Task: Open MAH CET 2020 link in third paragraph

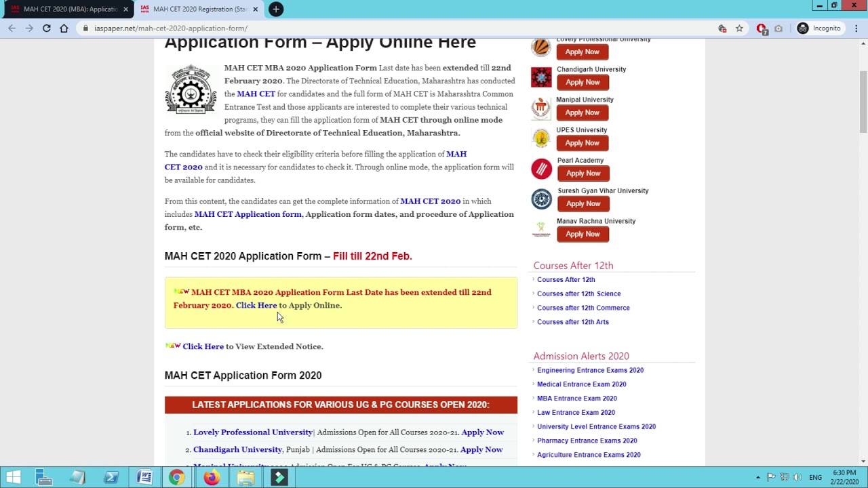Action: click(x=430, y=201)
